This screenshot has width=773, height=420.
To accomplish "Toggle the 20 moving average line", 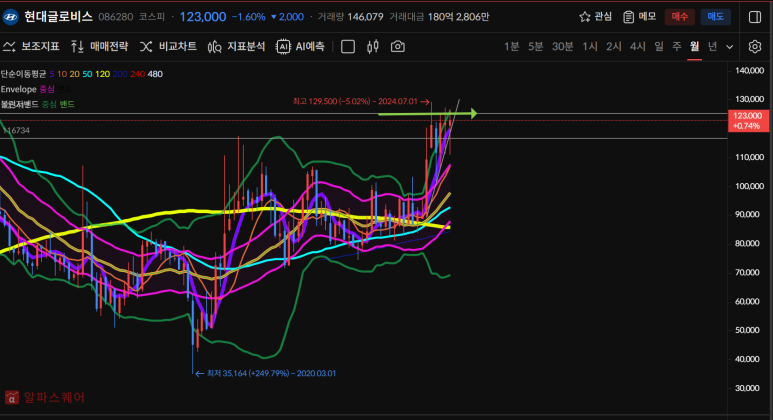I will tap(74, 74).
